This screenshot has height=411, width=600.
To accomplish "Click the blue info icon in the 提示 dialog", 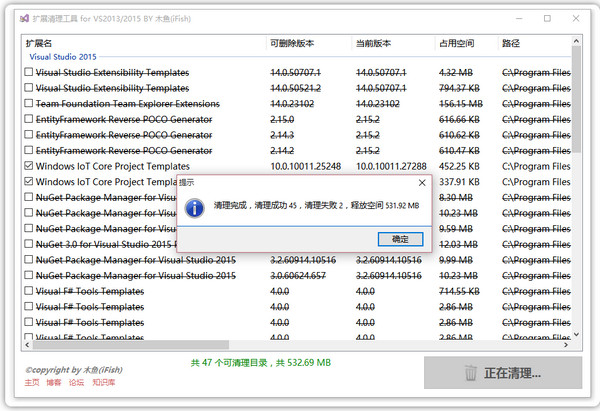I will (x=194, y=208).
